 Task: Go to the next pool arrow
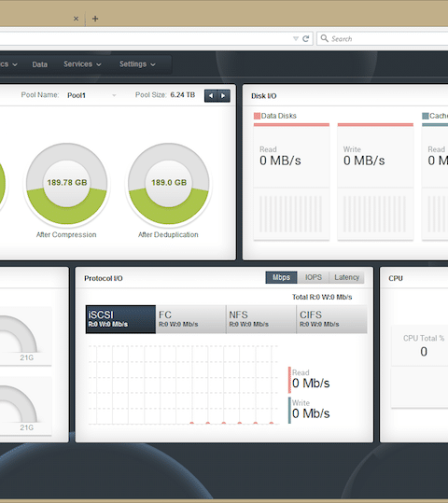223,95
